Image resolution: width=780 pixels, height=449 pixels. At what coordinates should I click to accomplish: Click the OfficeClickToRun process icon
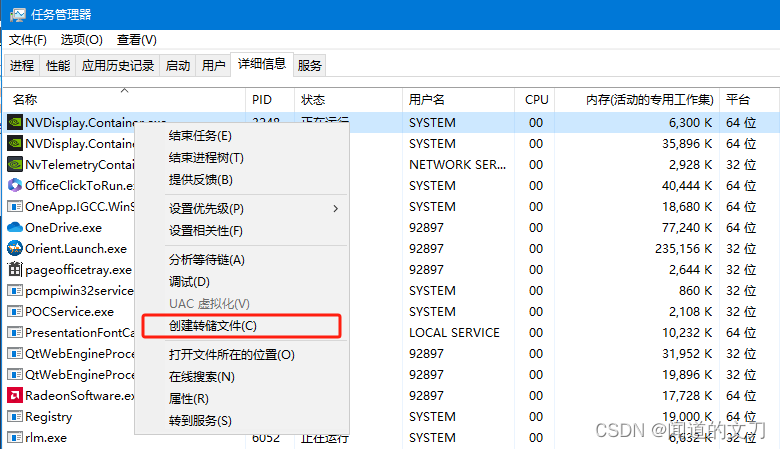pos(15,185)
